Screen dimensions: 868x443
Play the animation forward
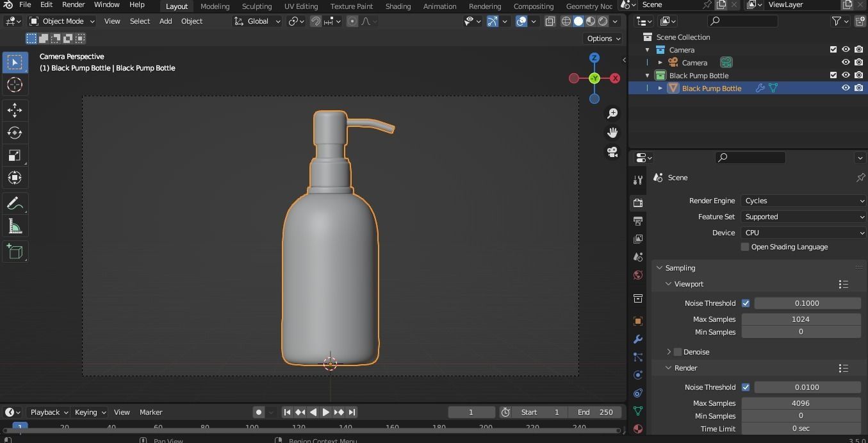tap(326, 412)
